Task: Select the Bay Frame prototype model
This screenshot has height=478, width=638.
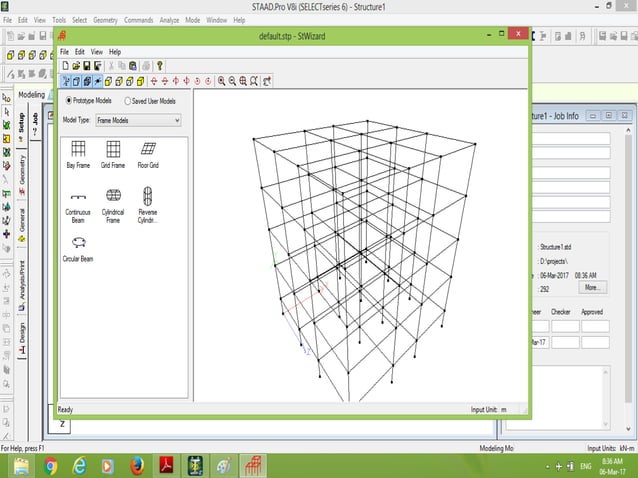Action: tap(77, 150)
